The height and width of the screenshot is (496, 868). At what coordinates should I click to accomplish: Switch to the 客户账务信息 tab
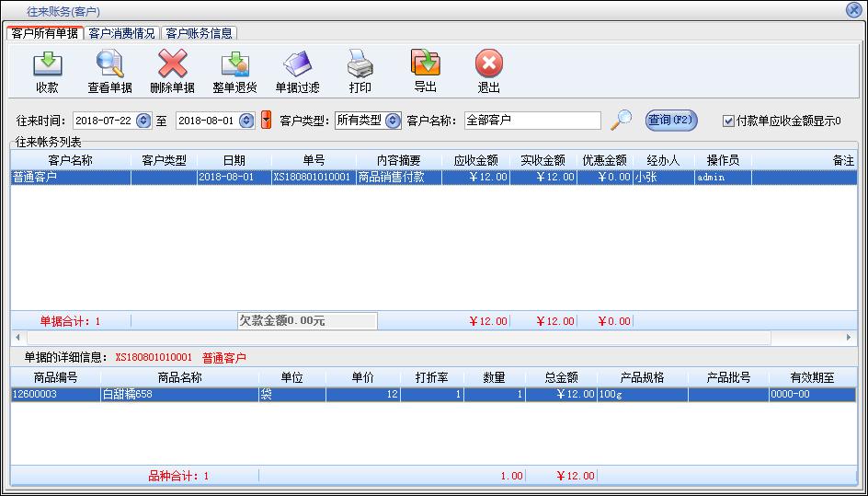(198, 33)
